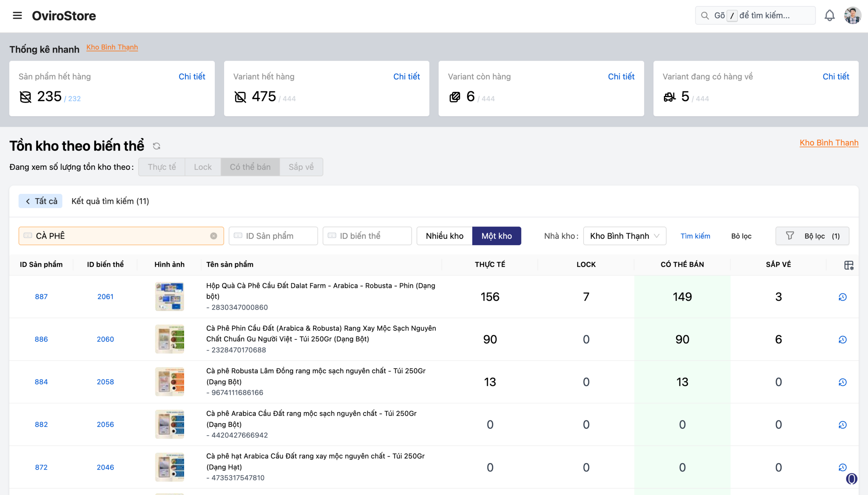Open Chi tiết for Variant hết hàng

click(x=406, y=77)
